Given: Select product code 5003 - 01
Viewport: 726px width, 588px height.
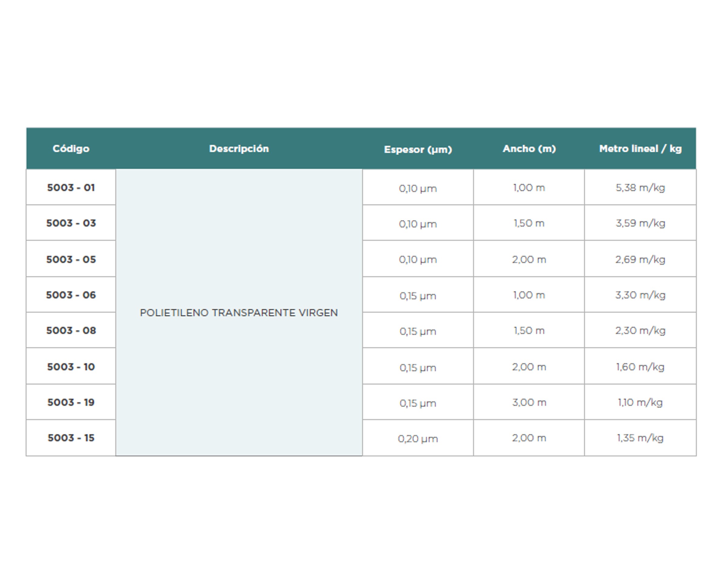Looking at the screenshot, I should (71, 187).
